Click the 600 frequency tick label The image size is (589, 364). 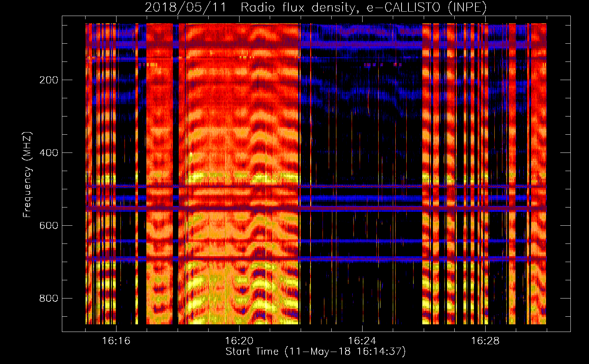(x=49, y=226)
